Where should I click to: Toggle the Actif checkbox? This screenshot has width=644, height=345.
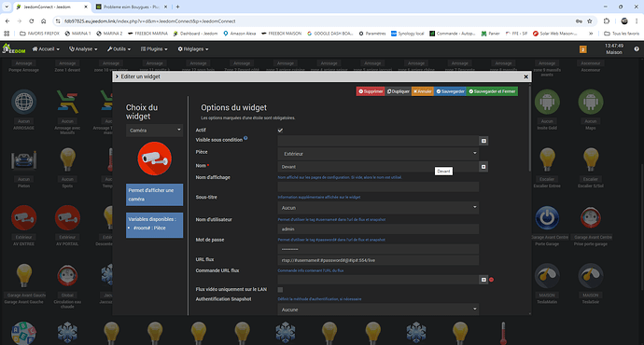[280, 130]
